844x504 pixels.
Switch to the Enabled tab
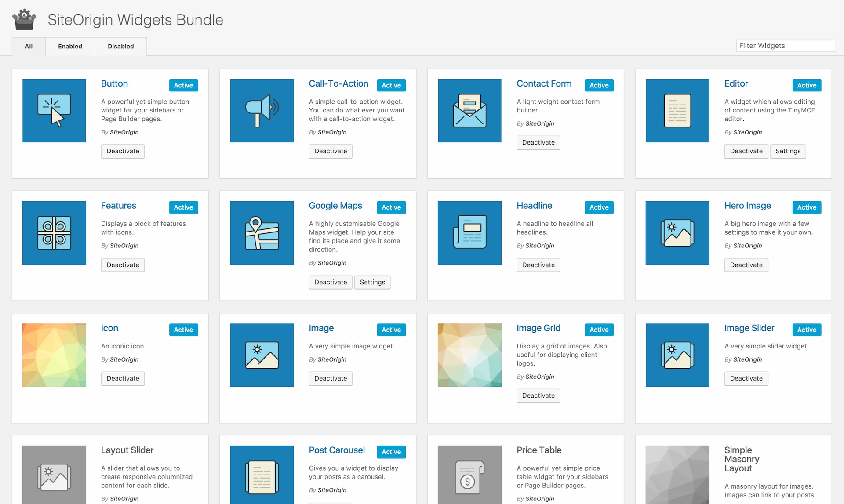click(x=70, y=46)
